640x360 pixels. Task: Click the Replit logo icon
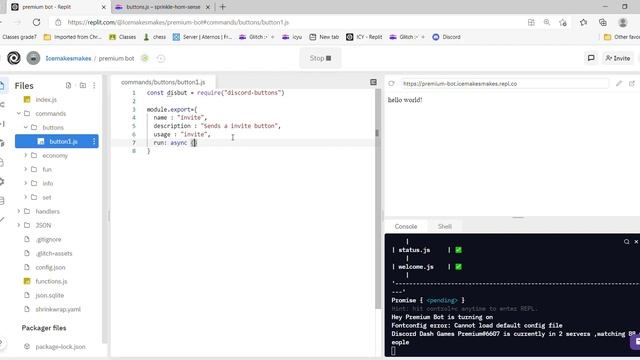point(13,58)
